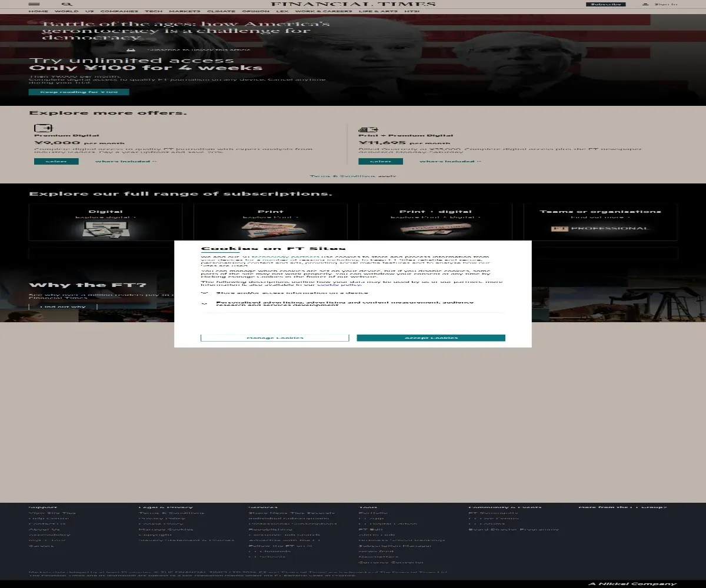Image resolution: width=706 pixels, height=588 pixels.
Task: Open the Digital subscription card thumbnail
Action: (x=106, y=230)
